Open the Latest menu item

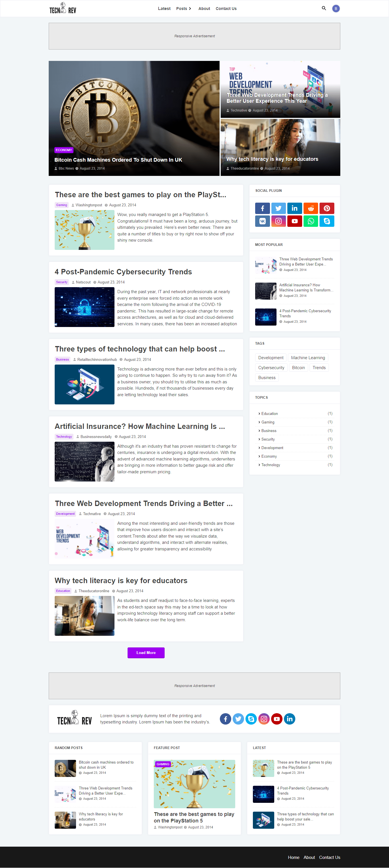pos(164,9)
